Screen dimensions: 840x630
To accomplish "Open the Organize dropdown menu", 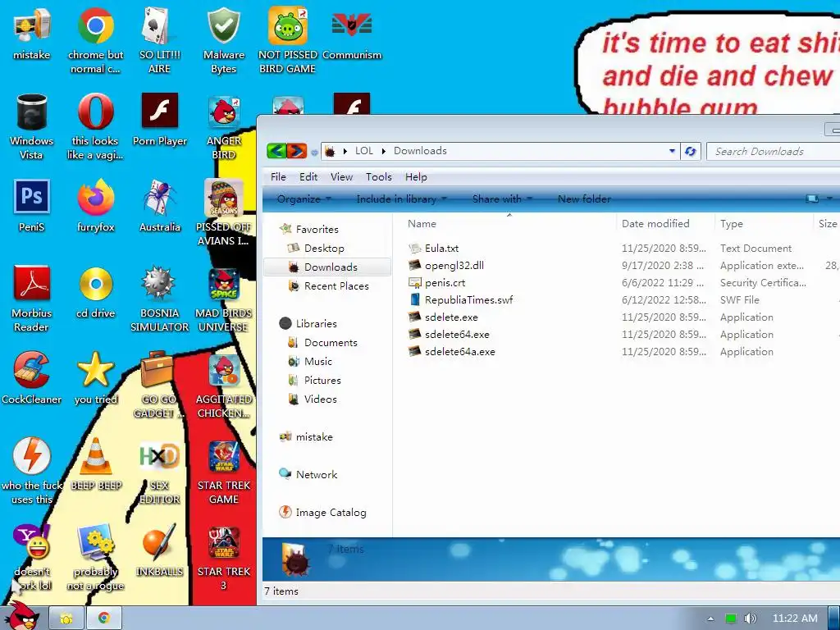I will (304, 199).
